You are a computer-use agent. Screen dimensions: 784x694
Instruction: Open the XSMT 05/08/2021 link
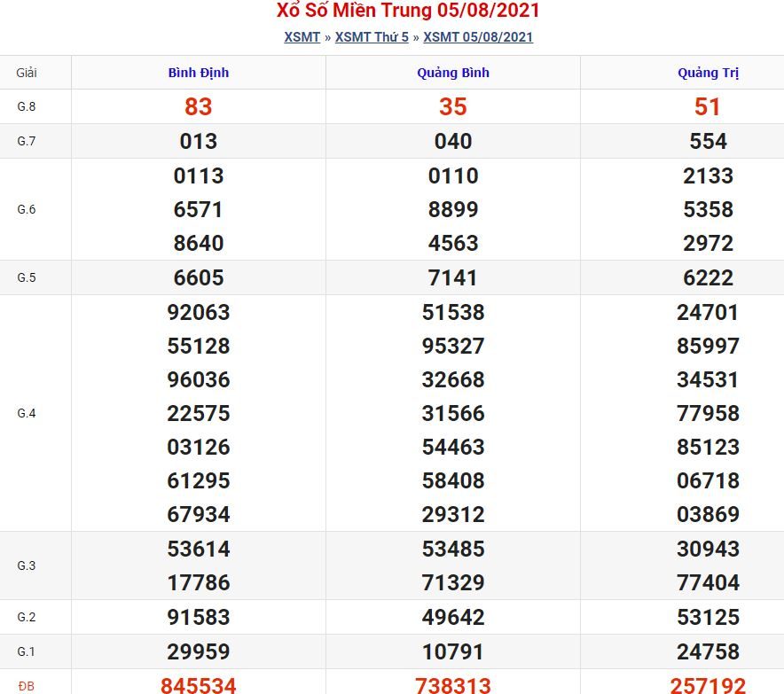[x=477, y=37]
